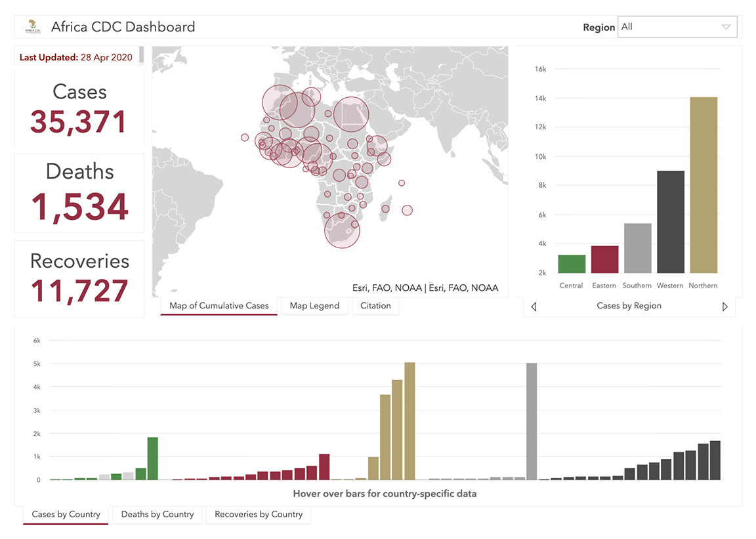Image resolution: width=756 pixels, height=539 pixels.
Task: Go to previous chart using left arrow
Action: click(534, 307)
